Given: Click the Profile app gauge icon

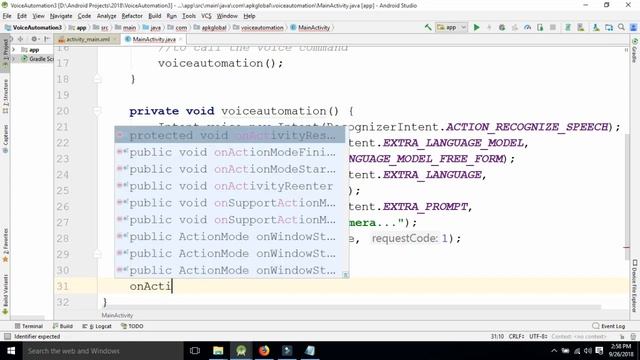Looking at the screenshot, I should pyautogui.click(x=527, y=27).
